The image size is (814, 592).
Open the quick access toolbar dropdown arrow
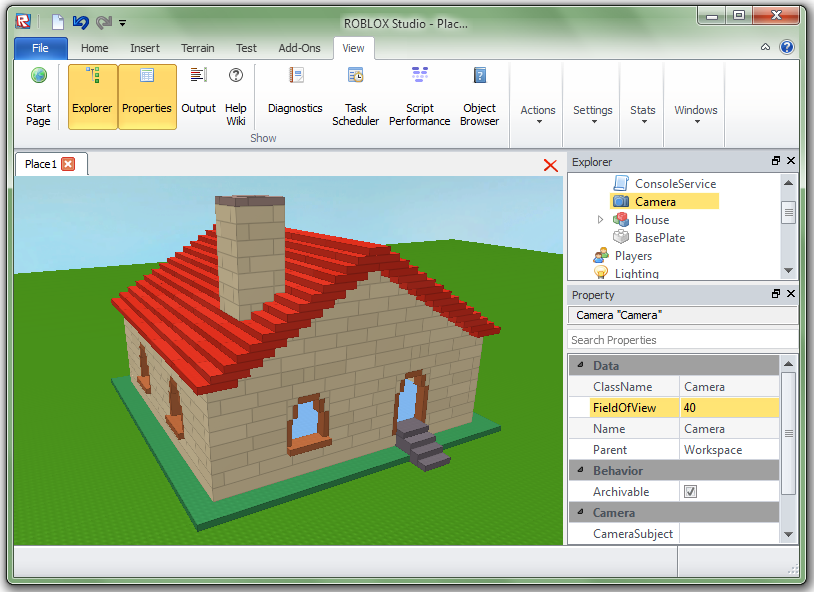click(x=123, y=23)
